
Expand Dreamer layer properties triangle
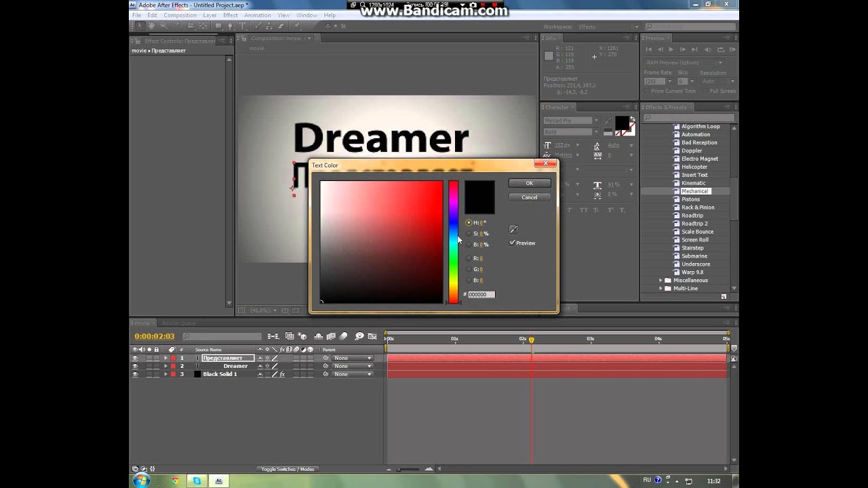[x=165, y=366]
